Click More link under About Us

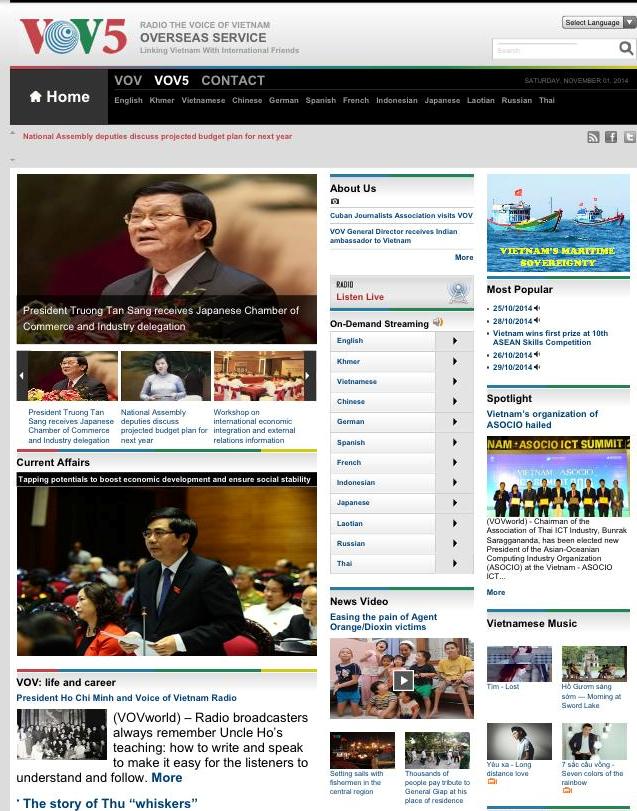point(464,258)
